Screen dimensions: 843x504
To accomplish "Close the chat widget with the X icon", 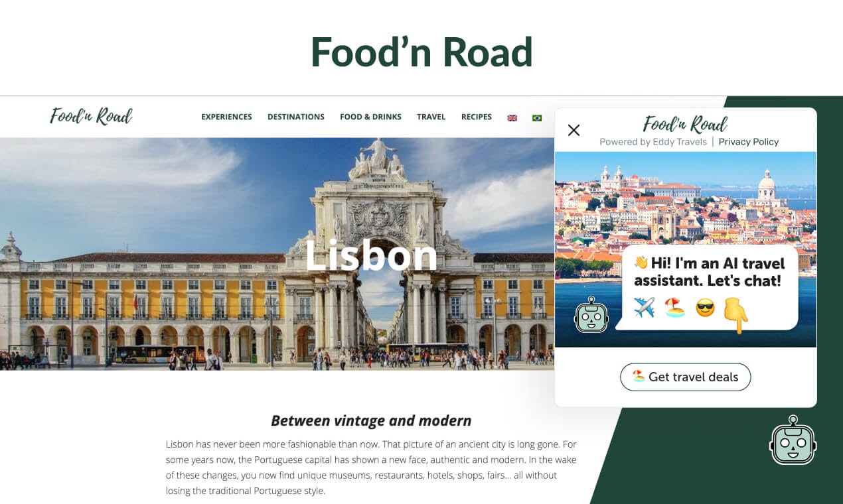I will coord(574,130).
